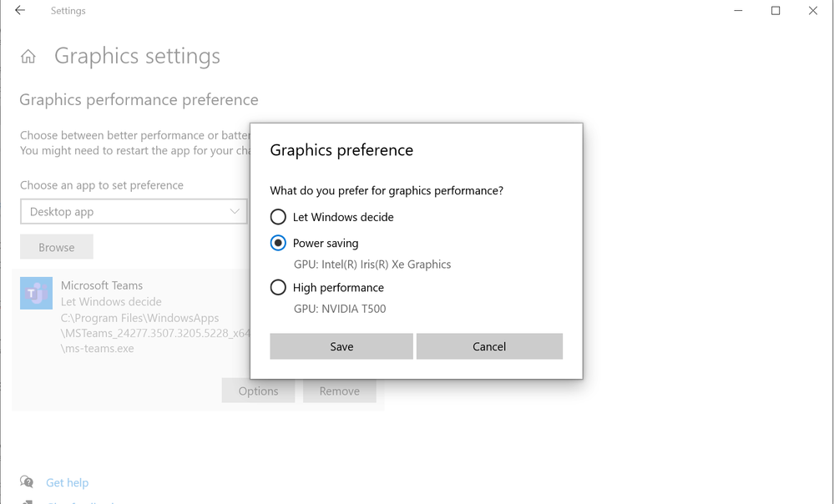834x504 pixels.
Task: Click the Get help chat icon
Action: (27, 482)
